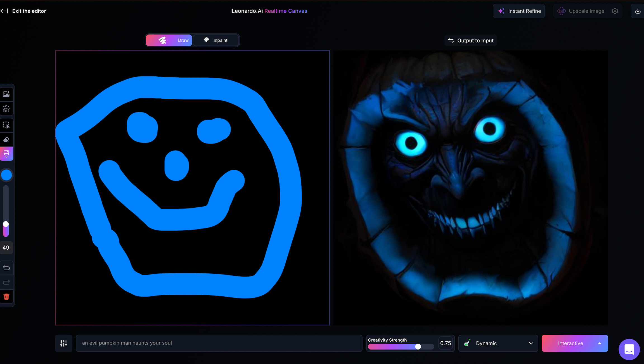Download the generated image
This screenshot has width=644, height=364.
[x=638, y=11]
